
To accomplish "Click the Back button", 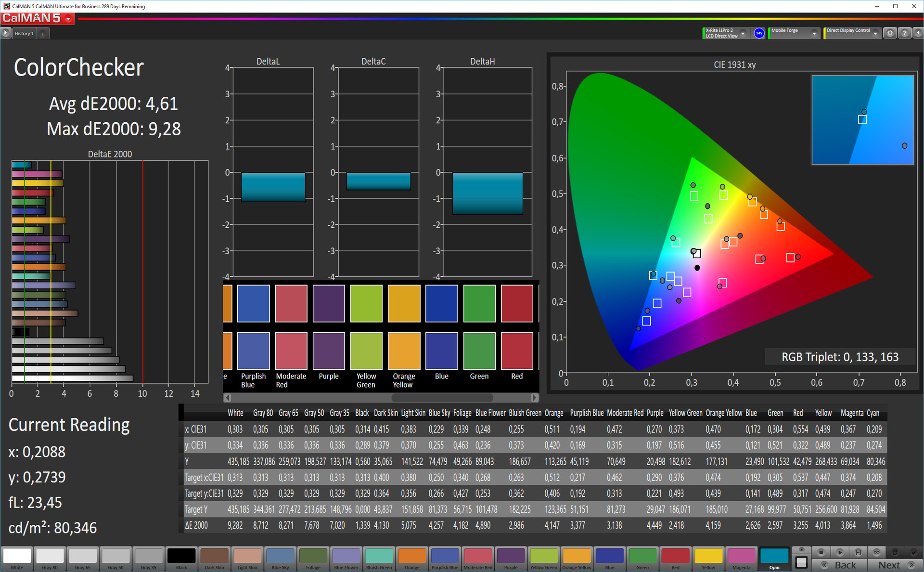I will (x=839, y=565).
